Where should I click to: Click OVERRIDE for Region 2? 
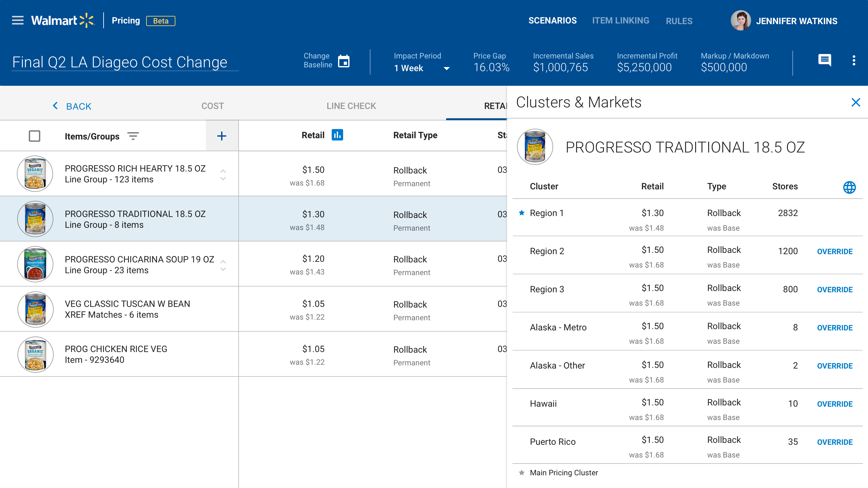tap(835, 251)
